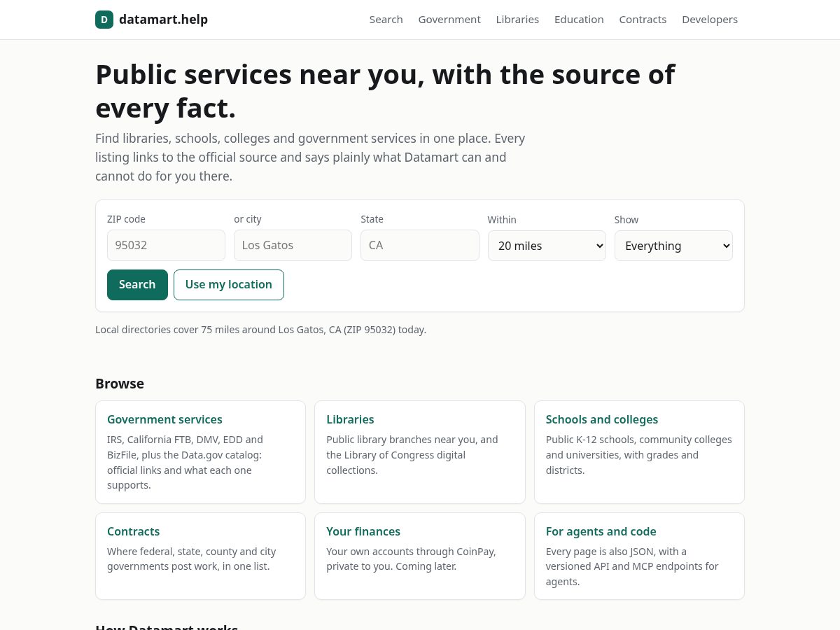Click the 'or city' input field
The height and width of the screenshot is (630, 840).
[293, 246]
